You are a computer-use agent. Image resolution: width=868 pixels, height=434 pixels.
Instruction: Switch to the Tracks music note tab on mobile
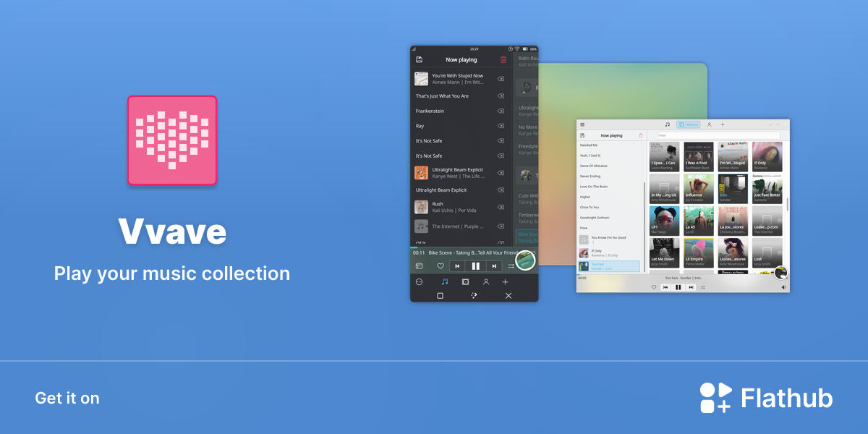pyautogui.click(x=445, y=281)
